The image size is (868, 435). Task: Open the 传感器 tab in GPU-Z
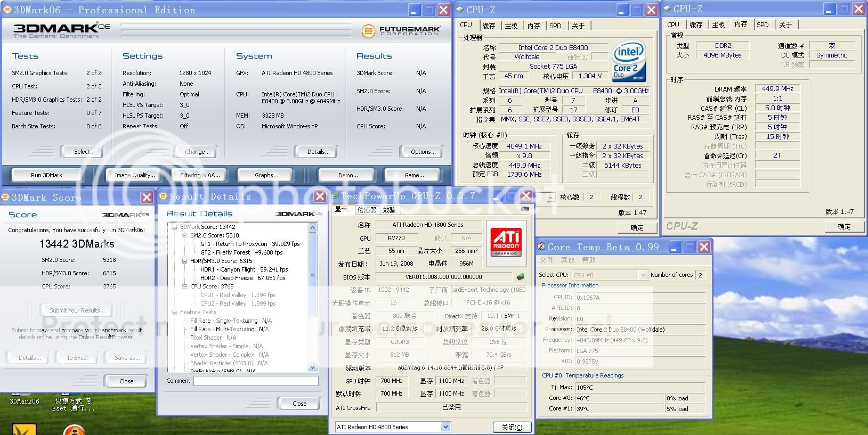pos(367,210)
